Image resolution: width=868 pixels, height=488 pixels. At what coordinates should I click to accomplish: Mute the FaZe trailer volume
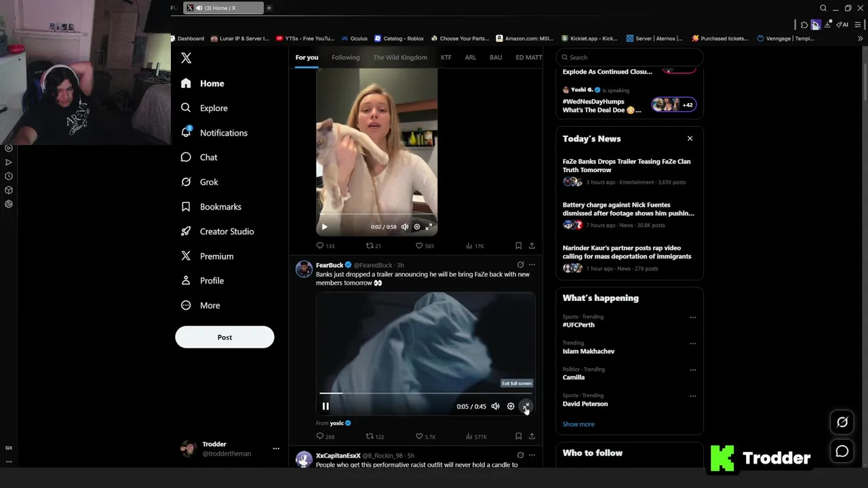(495, 407)
